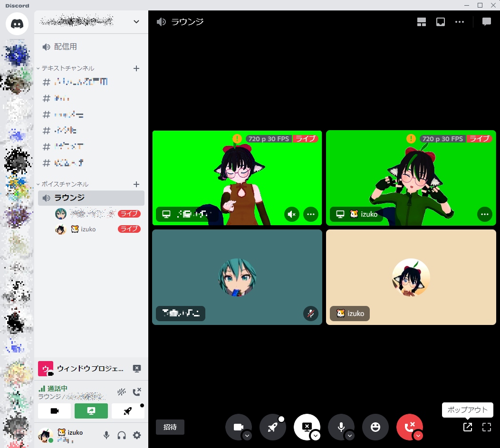Open more options on first stream tile

pyautogui.click(x=310, y=214)
